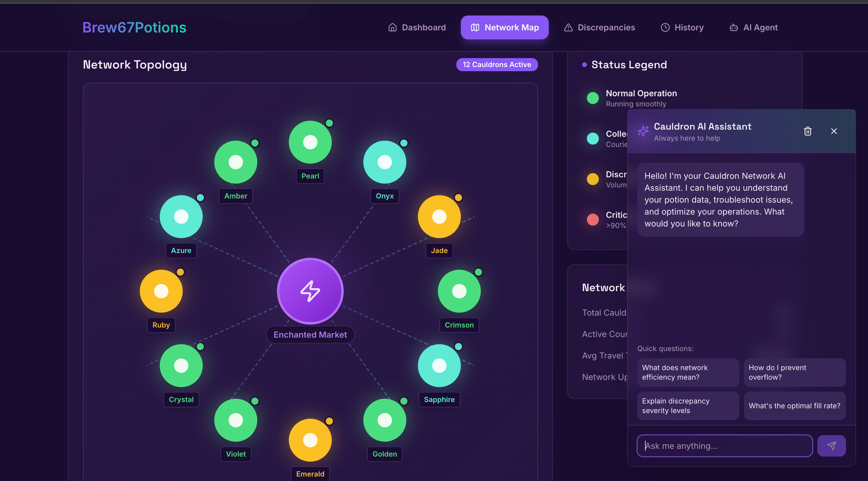Screen dimensions: 868x481
Task: Select the Onyx cauldron node
Action: (x=385, y=162)
